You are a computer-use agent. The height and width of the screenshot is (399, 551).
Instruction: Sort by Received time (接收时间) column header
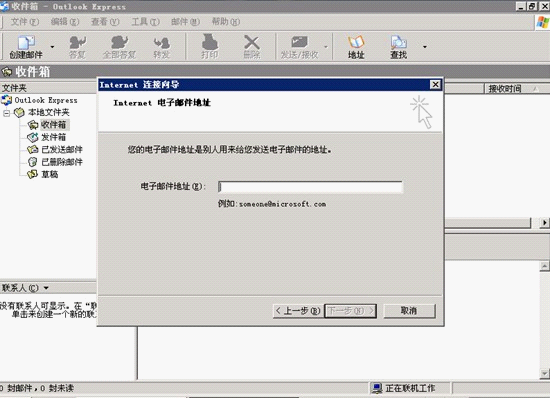pos(505,89)
